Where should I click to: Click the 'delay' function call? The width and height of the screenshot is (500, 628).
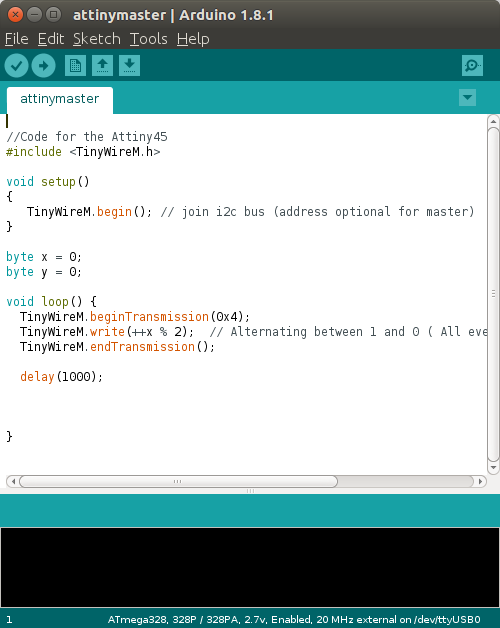pos(37,377)
